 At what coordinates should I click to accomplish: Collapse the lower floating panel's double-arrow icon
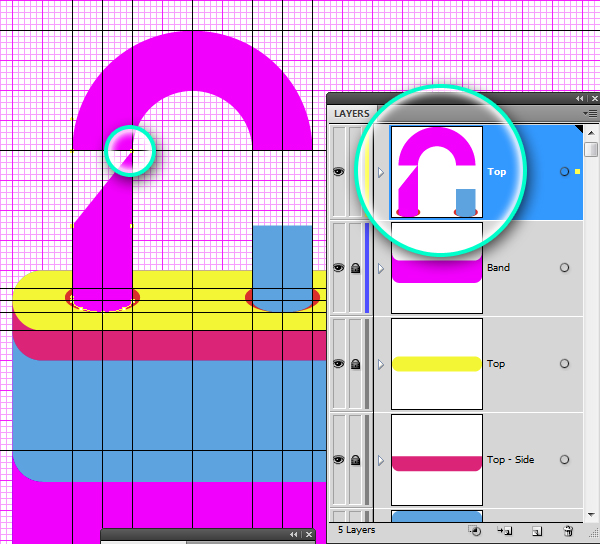[x=293, y=534]
